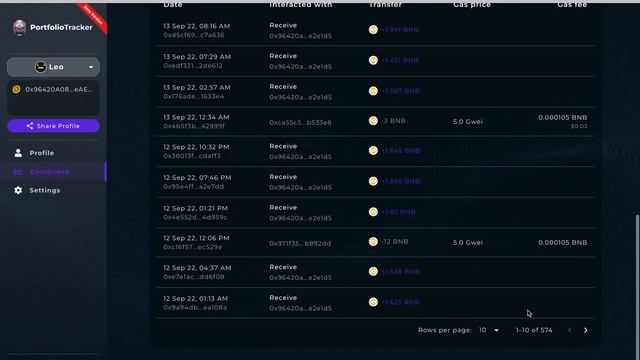640x360 pixels.
Task: Click the BNB coin icon beside wallet address
Action: [x=16, y=89]
